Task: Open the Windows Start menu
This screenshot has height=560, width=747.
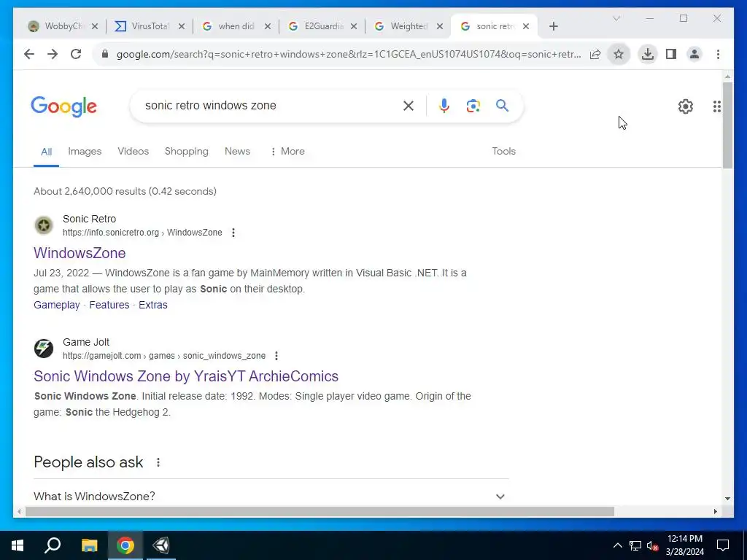Action: pos(18,545)
